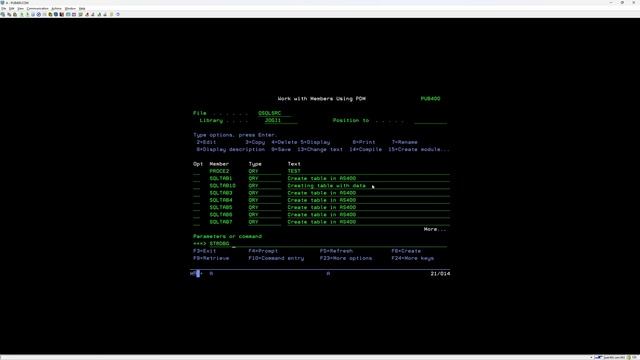Click the F10=Command entry label
The width and height of the screenshot is (640, 360).
click(x=276, y=258)
